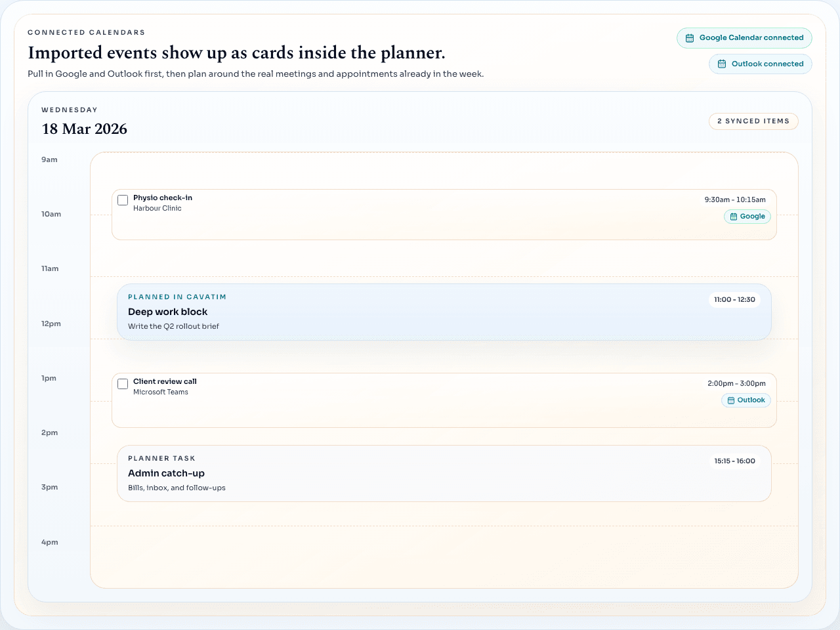This screenshot has height=630, width=840.
Task: Click the 4pm timeline label
Action: 49,542
